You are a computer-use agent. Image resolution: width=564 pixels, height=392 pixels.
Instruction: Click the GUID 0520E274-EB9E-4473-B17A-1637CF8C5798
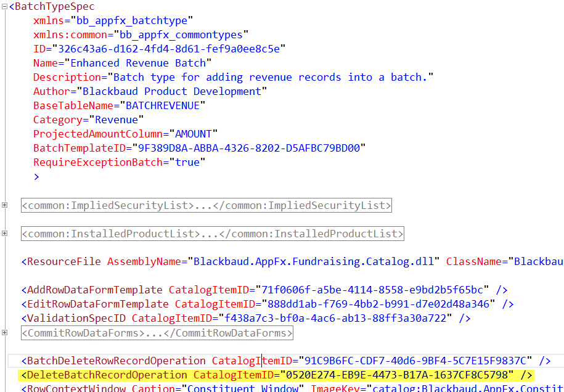click(x=396, y=375)
